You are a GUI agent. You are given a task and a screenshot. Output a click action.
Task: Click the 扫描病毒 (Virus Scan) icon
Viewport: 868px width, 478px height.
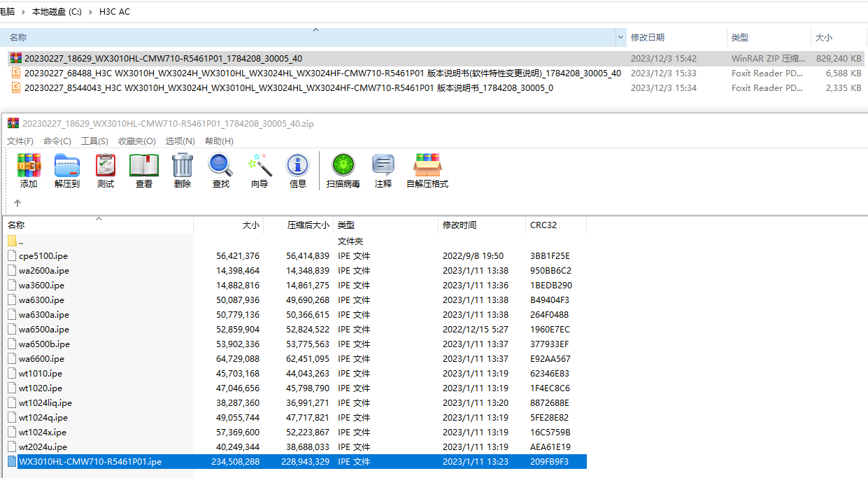click(343, 170)
